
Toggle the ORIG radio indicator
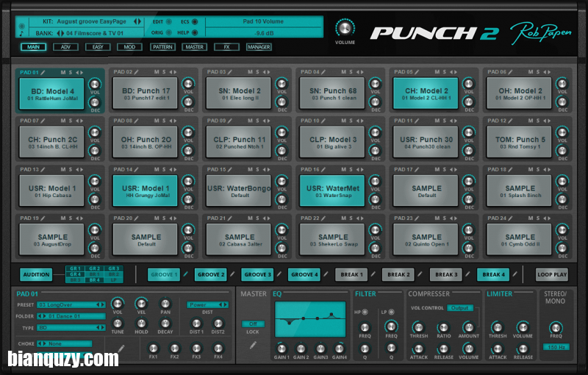click(x=169, y=32)
